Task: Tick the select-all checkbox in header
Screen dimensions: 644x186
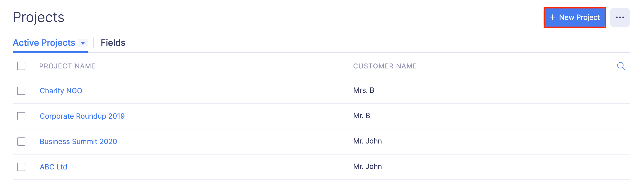Action: (21, 66)
